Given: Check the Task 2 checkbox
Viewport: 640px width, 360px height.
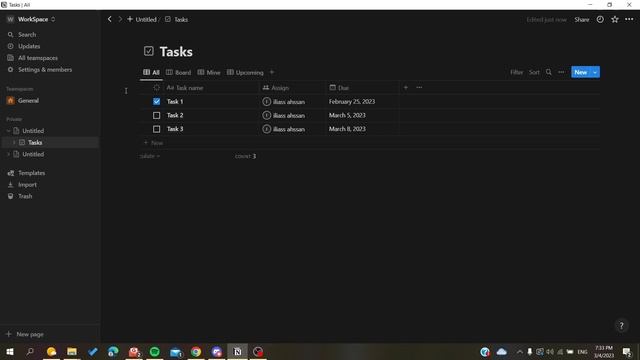Looking at the screenshot, I should [x=156, y=116].
